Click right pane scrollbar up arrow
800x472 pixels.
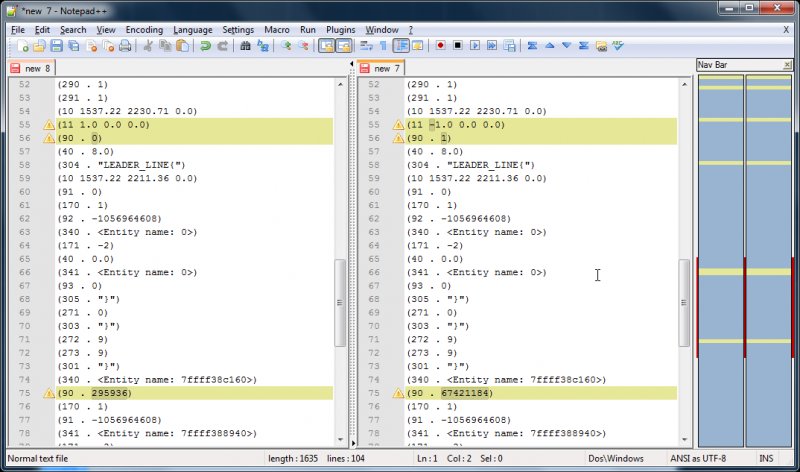point(684,84)
